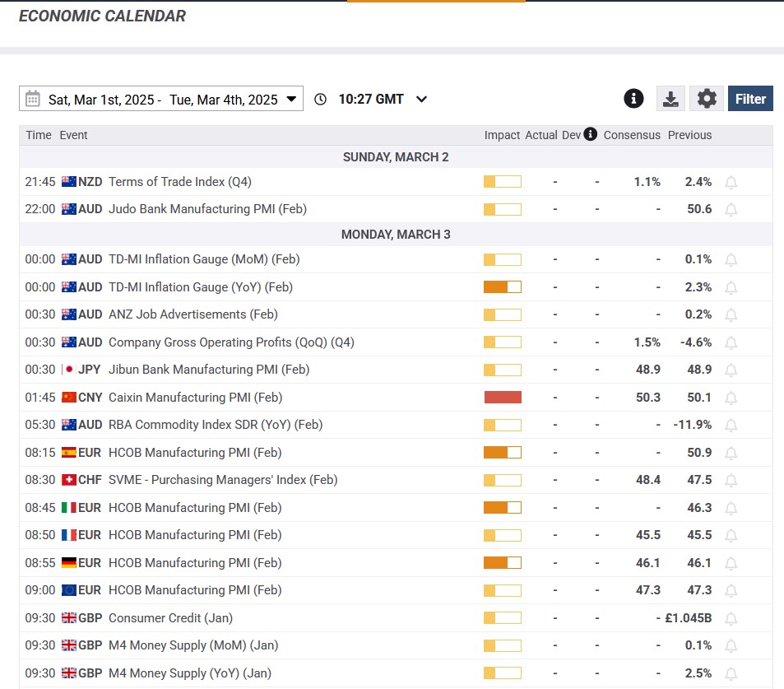Click the China flag on Caixin PMI row
784x689 pixels.
(x=69, y=398)
